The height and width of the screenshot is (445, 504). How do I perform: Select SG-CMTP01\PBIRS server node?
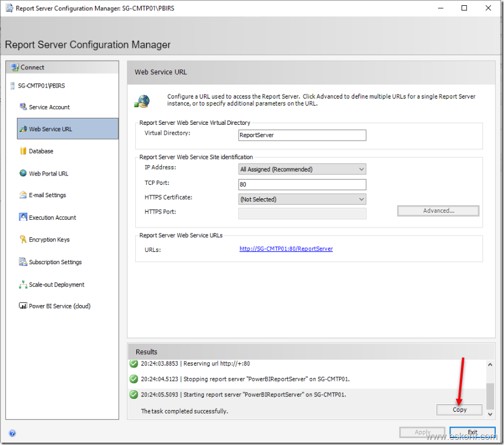[41, 86]
